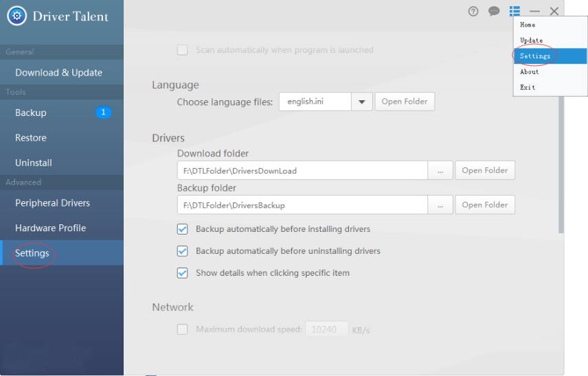Open About from the popup menu
The height and width of the screenshot is (376, 588).
coord(550,72)
